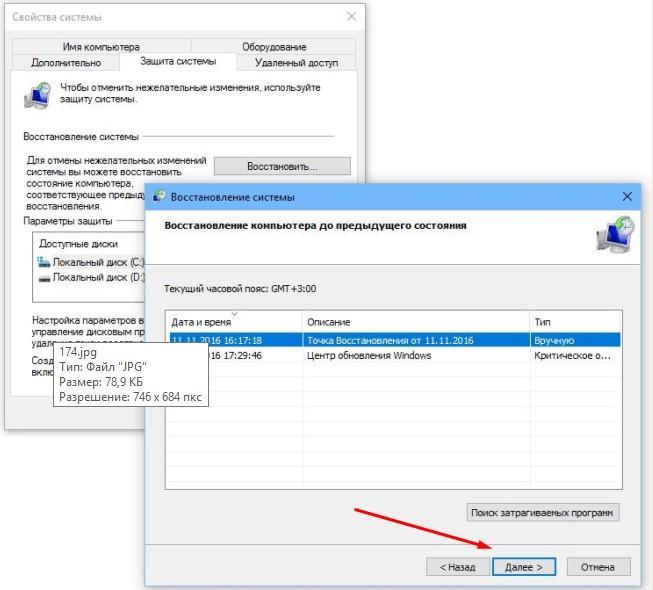
Task: Switch to the Удаленный доступ tab
Action: [x=296, y=62]
